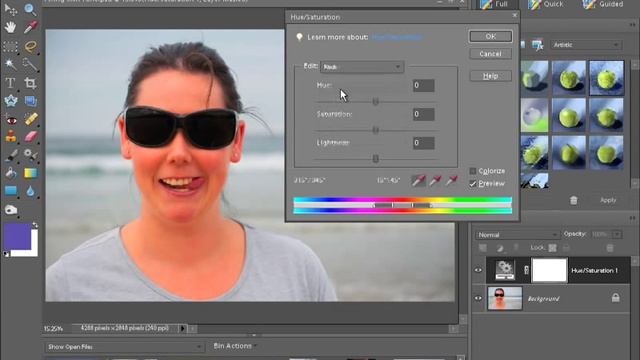Viewport: 640px width, 360px height.
Task: Select the Hue/Saturation layer mask thumbnail
Action: click(549, 270)
